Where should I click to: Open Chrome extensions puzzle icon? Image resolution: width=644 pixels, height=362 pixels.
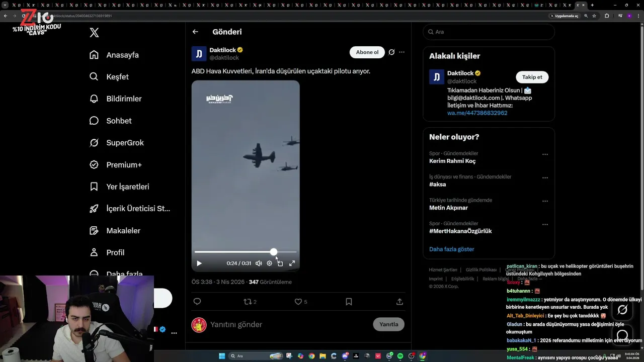tap(607, 16)
